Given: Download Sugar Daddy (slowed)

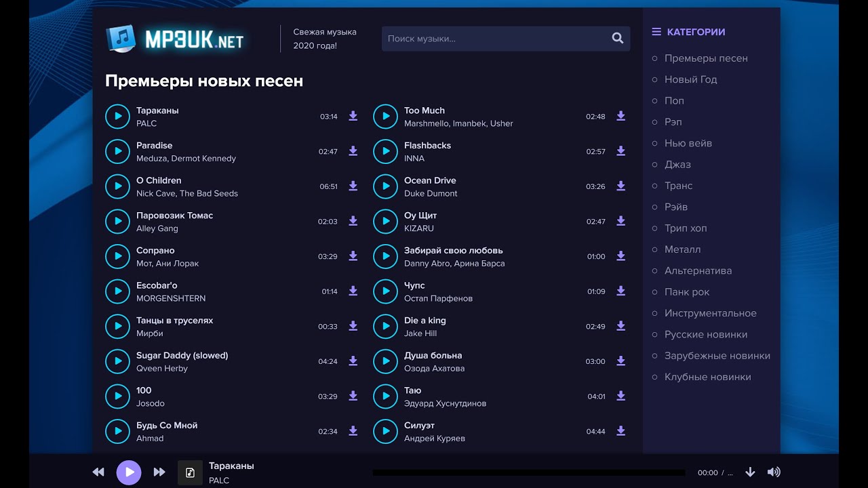Looking at the screenshot, I should 353,361.
